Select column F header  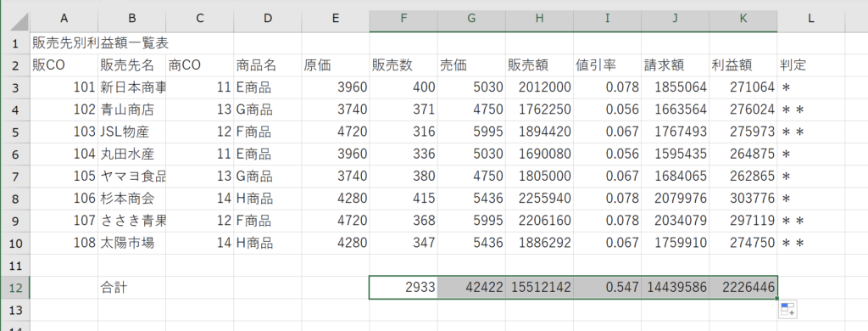click(x=403, y=19)
